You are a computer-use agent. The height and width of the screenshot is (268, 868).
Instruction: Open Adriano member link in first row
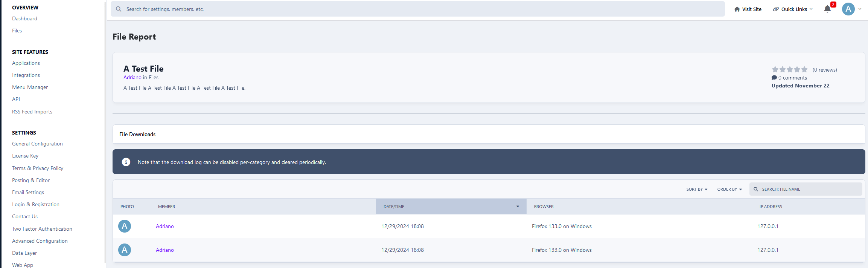[165, 226]
